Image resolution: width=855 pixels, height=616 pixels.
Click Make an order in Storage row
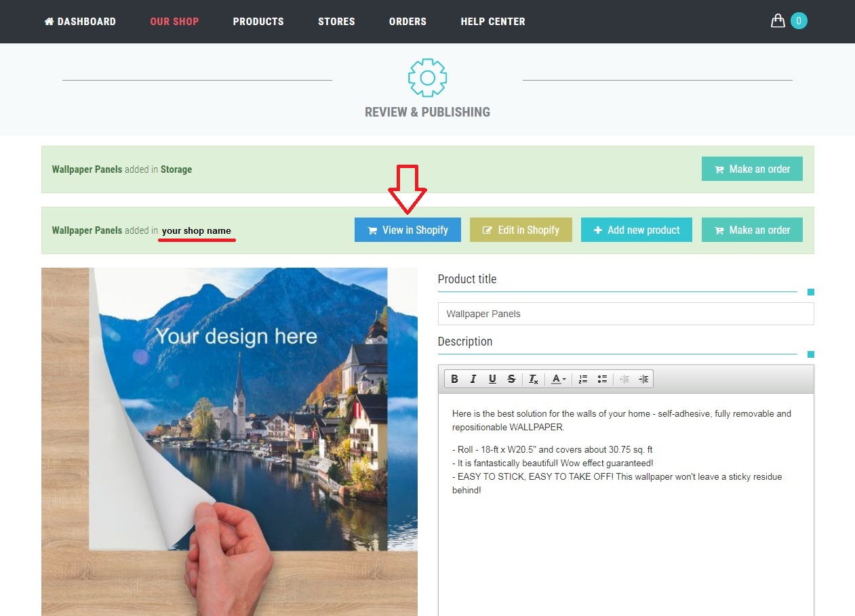coord(752,169)
